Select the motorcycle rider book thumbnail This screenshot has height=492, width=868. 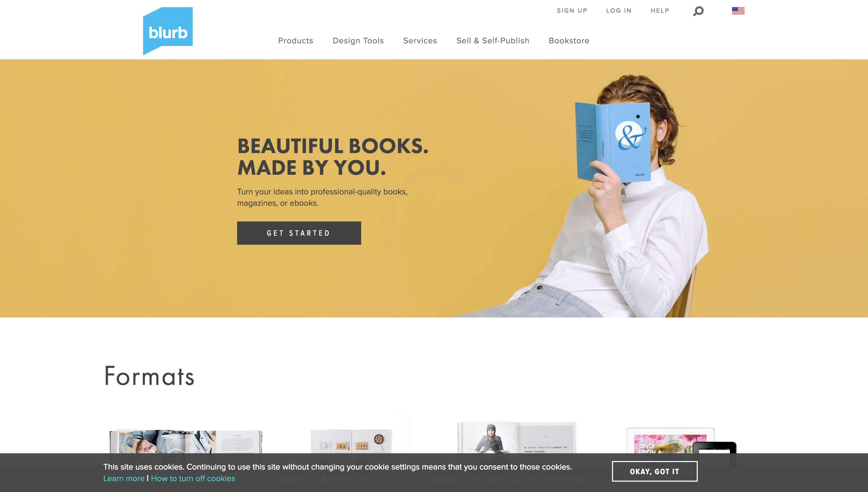(516, 437)
